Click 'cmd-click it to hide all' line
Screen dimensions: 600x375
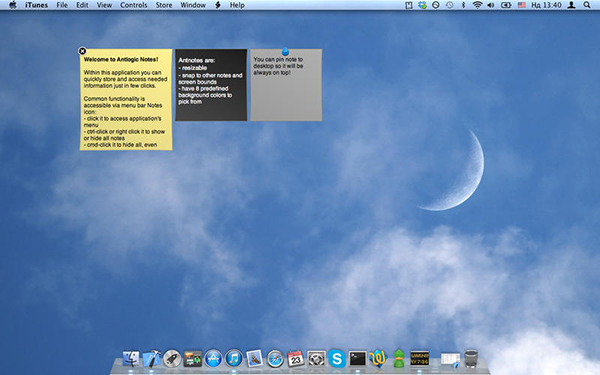(121, 145)
